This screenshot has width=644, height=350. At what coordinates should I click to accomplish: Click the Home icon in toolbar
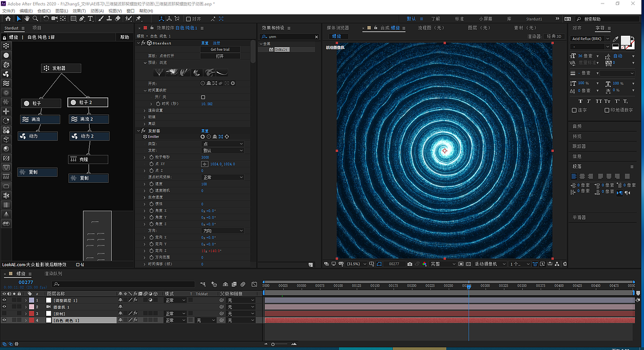click(x=8, y=19)
